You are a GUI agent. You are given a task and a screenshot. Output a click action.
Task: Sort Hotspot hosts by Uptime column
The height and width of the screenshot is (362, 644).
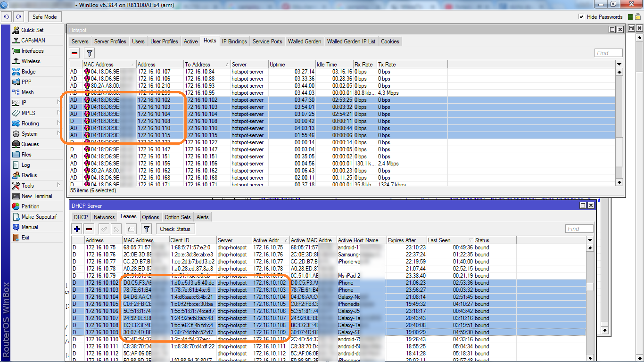point(292,65)
